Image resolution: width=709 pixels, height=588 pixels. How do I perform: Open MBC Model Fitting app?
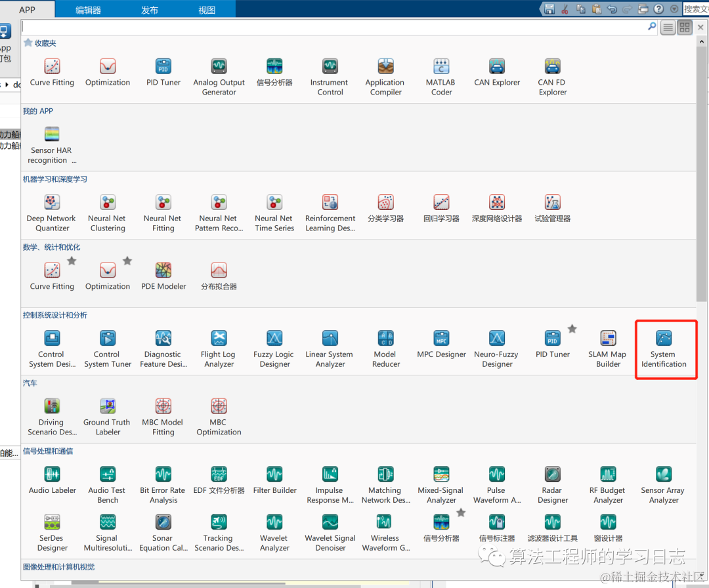[163, 417]
